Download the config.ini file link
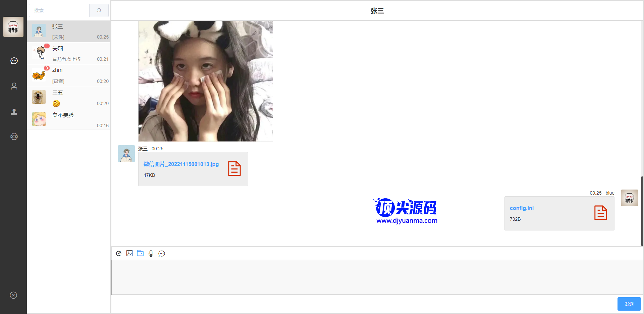Screen dimensions: 644x314 point(522,208)
